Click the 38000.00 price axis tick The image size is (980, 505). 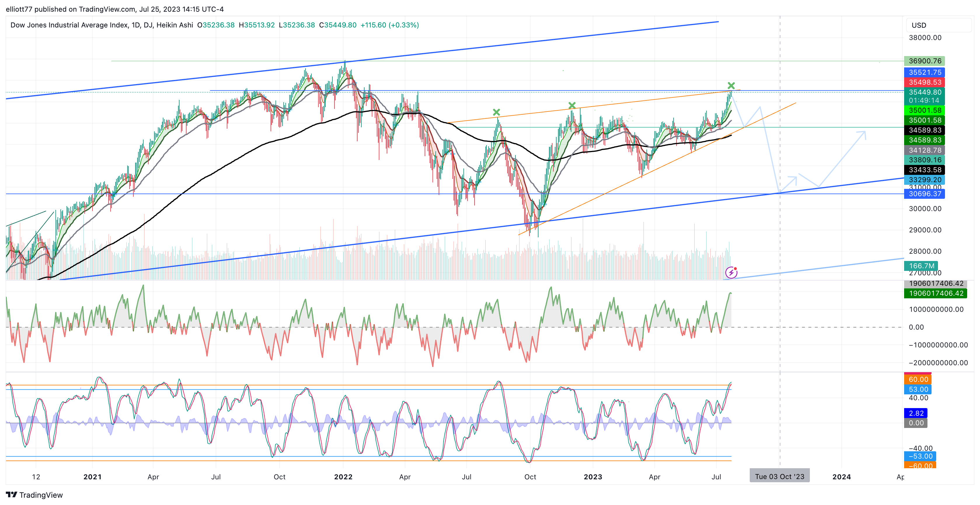[x=925, y=38]
